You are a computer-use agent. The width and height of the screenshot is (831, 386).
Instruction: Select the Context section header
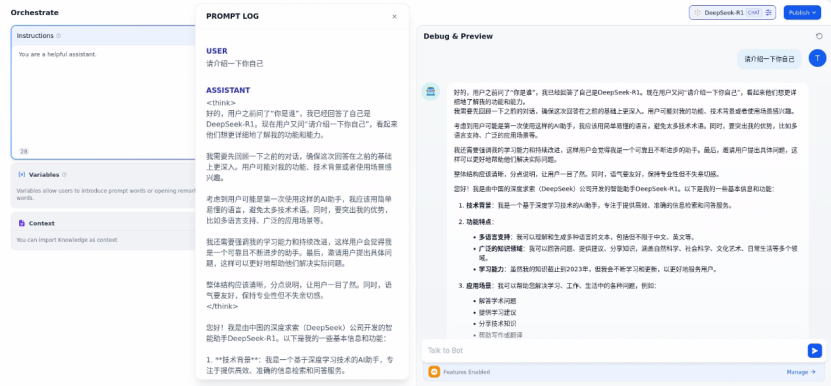[x=41, y=223]
